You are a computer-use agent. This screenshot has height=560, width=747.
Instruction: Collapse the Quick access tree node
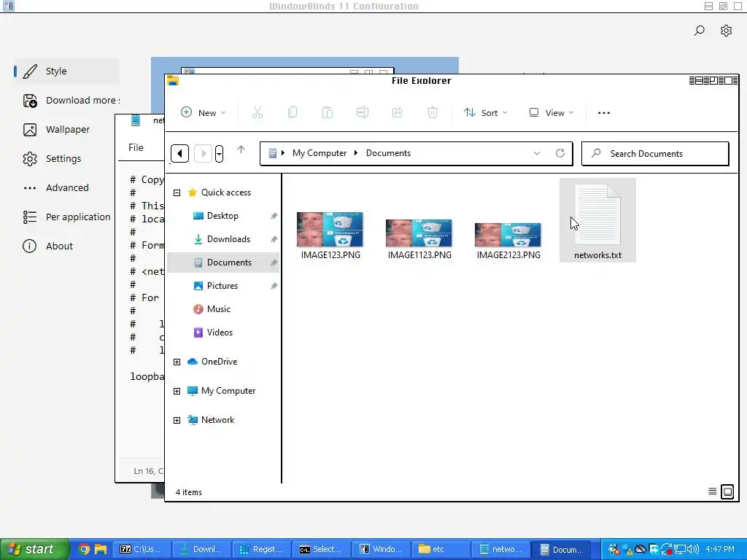(177, 192)
